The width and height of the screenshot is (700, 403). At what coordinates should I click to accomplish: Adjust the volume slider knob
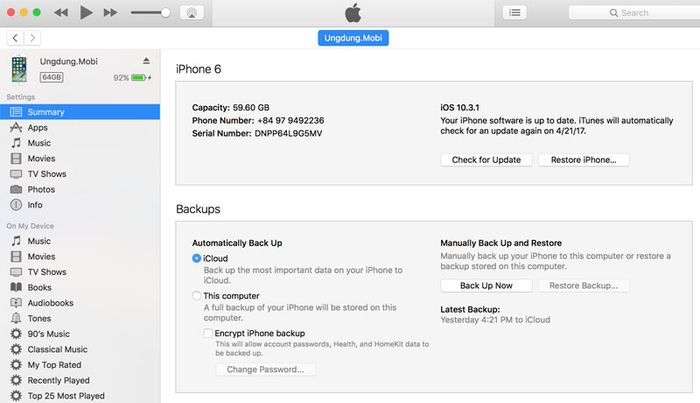coord(166,12)
